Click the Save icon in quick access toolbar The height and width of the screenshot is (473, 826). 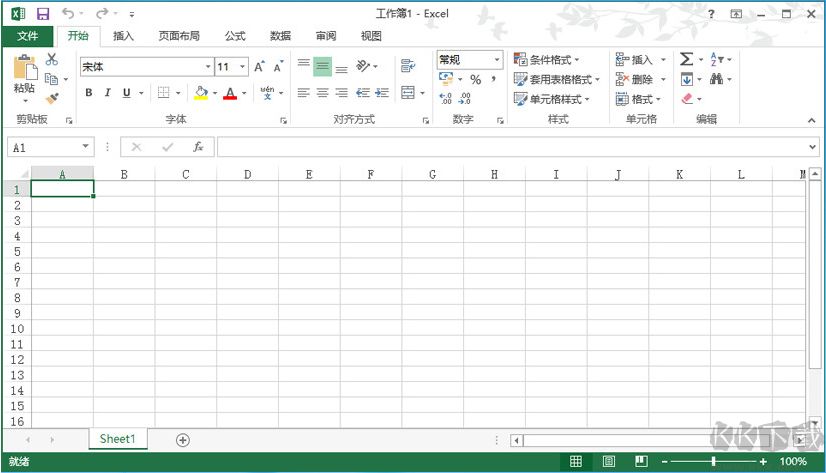43,14
